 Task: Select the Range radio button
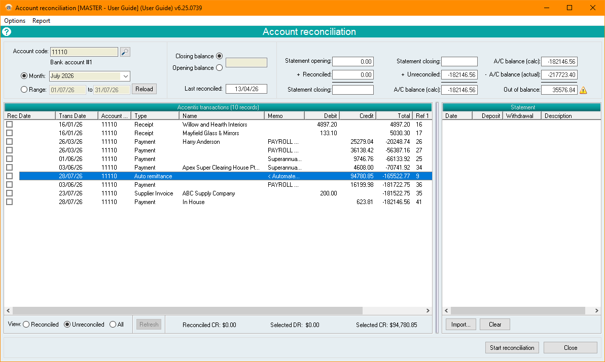[24, 90]
